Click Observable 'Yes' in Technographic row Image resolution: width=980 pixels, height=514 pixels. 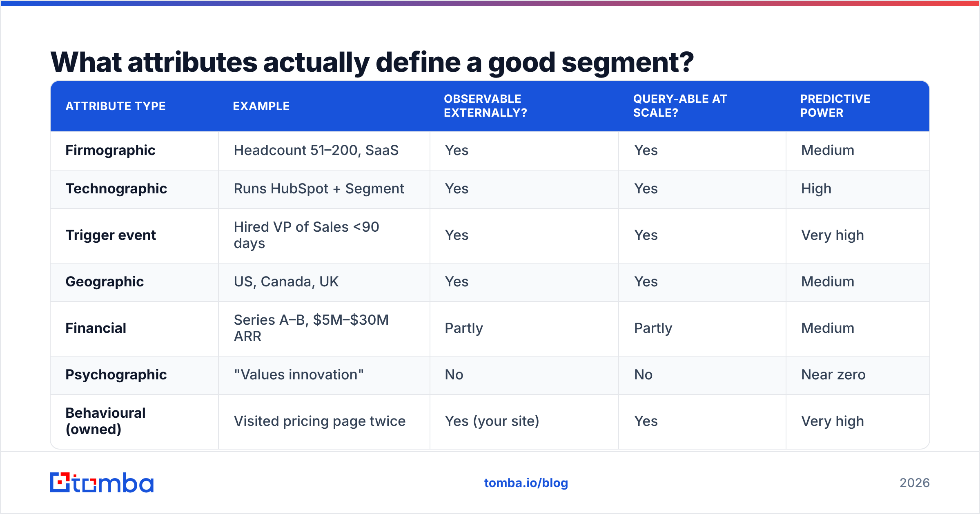[x=457, y=189]
